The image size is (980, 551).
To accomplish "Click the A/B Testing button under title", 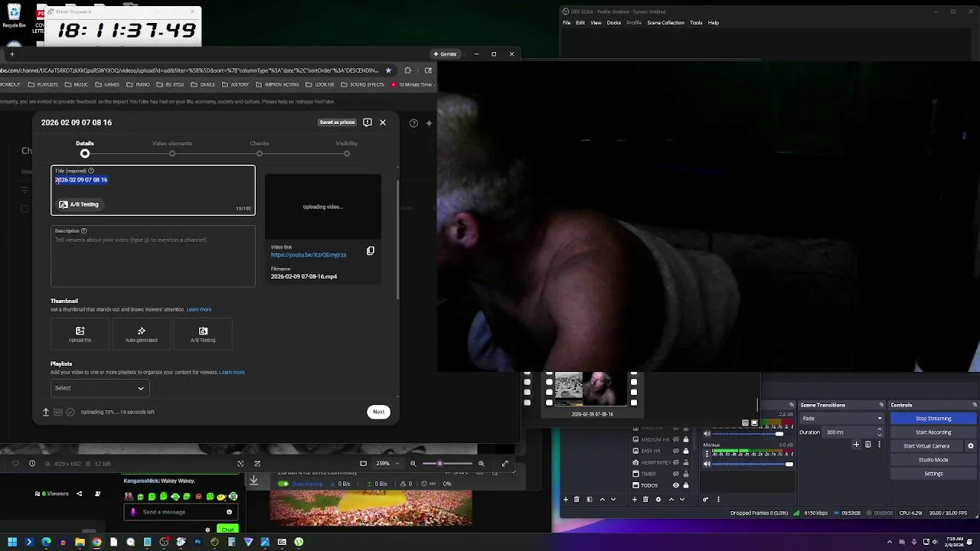I will tap(79, 204).
